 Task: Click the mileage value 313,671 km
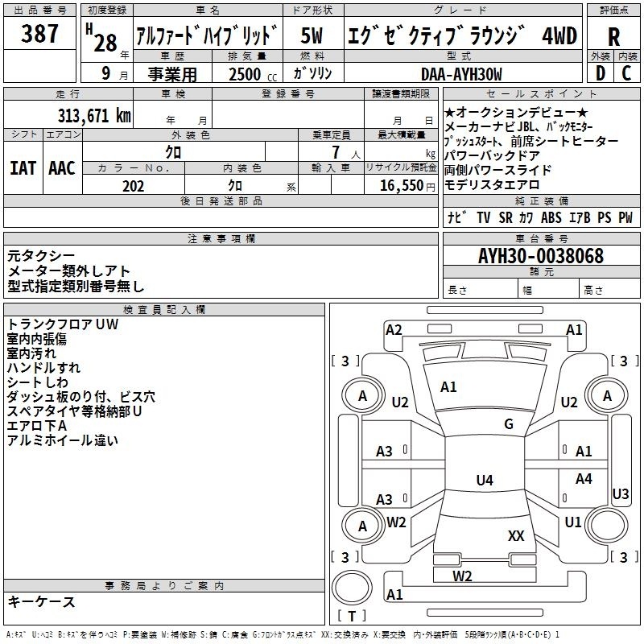94,115
